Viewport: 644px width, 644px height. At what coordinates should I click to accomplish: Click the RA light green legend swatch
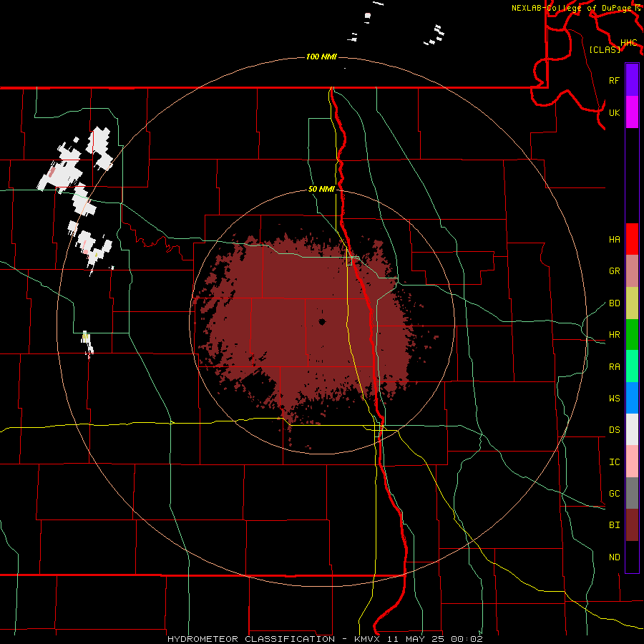click(x=632, y=366)
